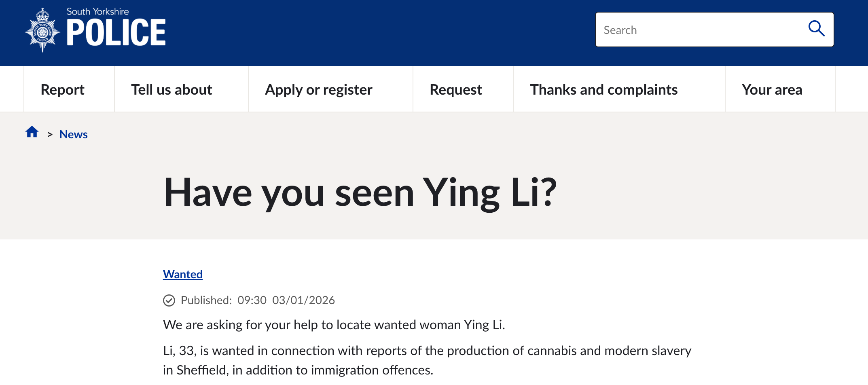The image size is (868, 385).
Task: Choose Request from the navigation bar
Action: [x=456, y=89]
